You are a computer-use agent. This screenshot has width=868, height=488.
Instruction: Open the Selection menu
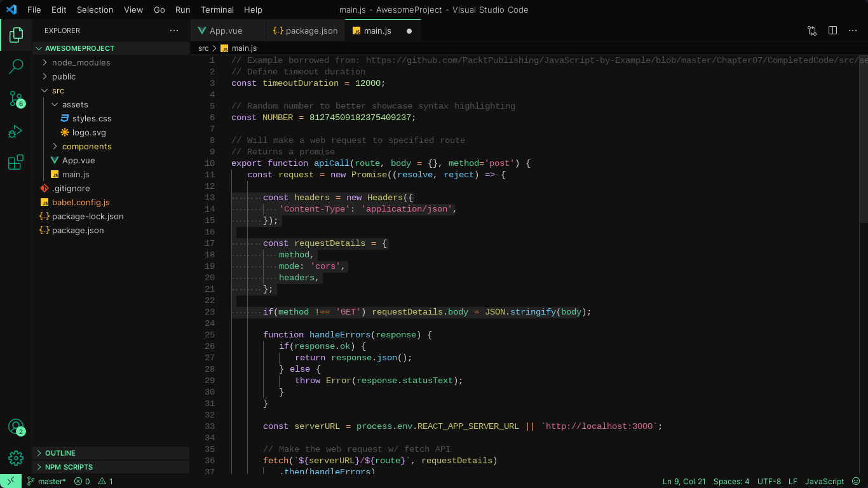pos(95,10)
